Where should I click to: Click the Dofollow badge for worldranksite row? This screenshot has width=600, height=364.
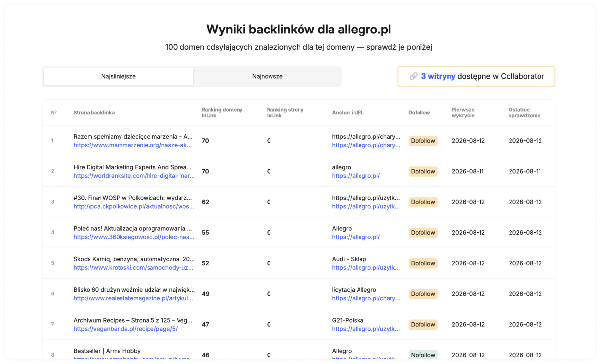pos(423,171)
